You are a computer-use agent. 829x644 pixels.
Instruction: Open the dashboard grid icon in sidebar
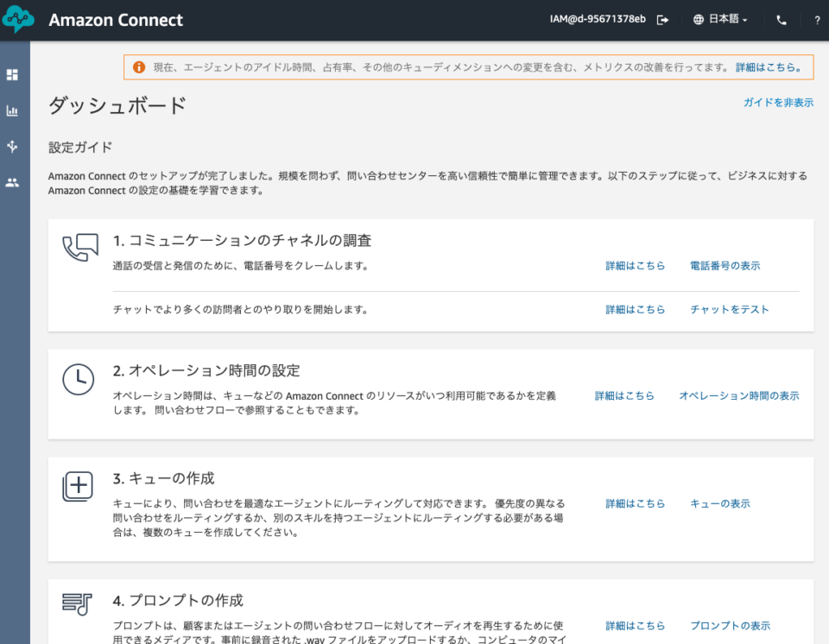click(x=12, y=74)
